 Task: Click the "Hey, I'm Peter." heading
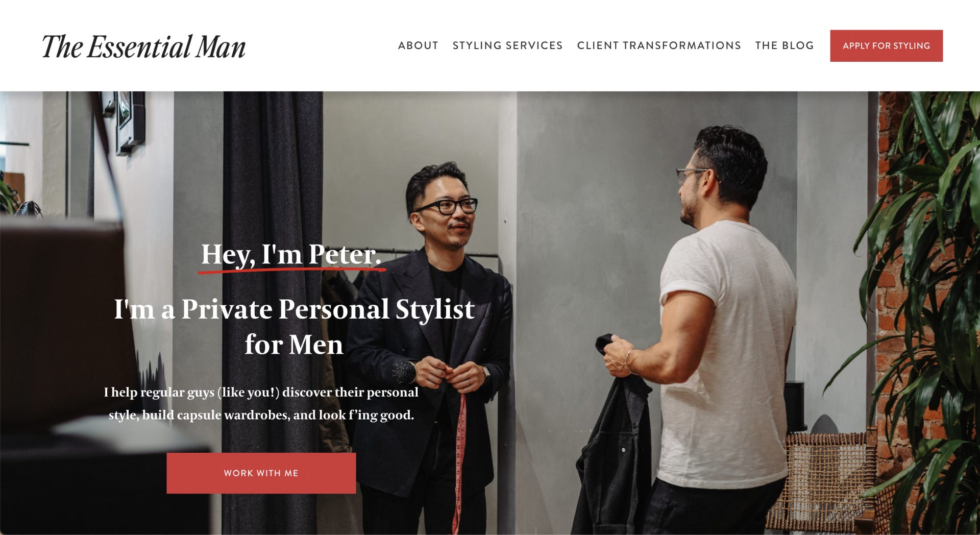tap(291, 254)
